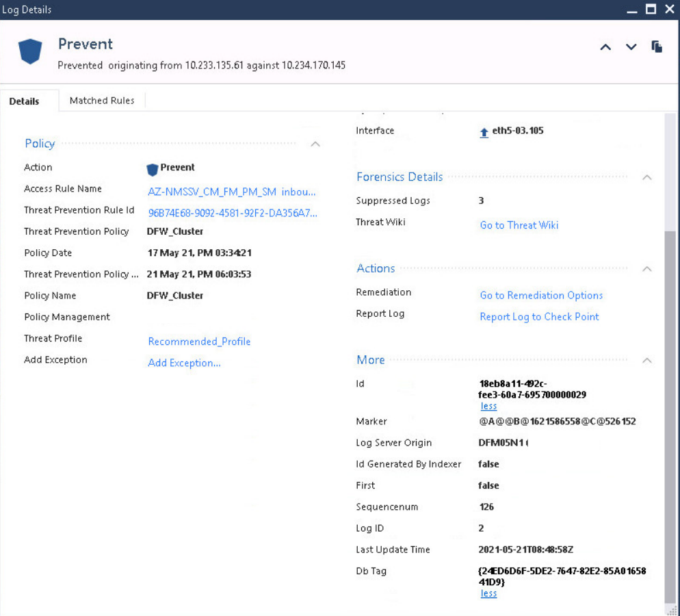Open Go to Remediation Options
This screenshot has width=680, height=616.
pyautogui.click(x=541, y=296)
